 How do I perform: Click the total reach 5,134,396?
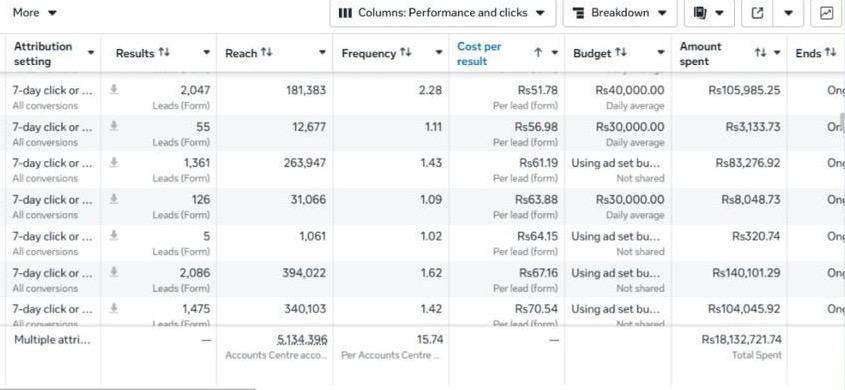tap(302, 340)
